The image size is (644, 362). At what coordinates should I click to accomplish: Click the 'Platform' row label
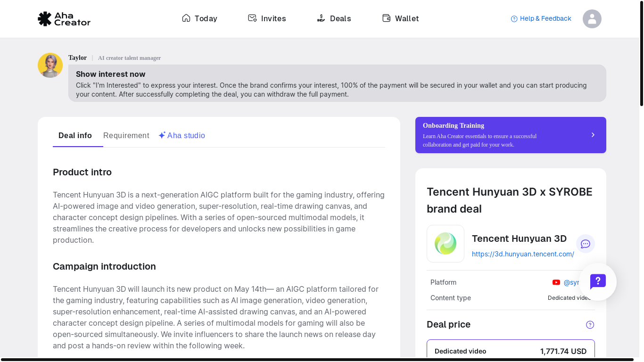pos(443,282)
